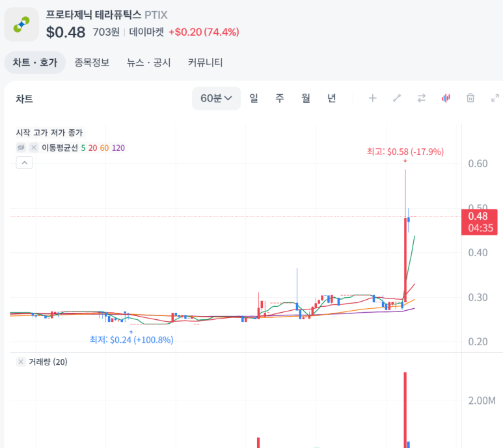
Task: Click the tallest red volume bar
Action: pos(405,410)
